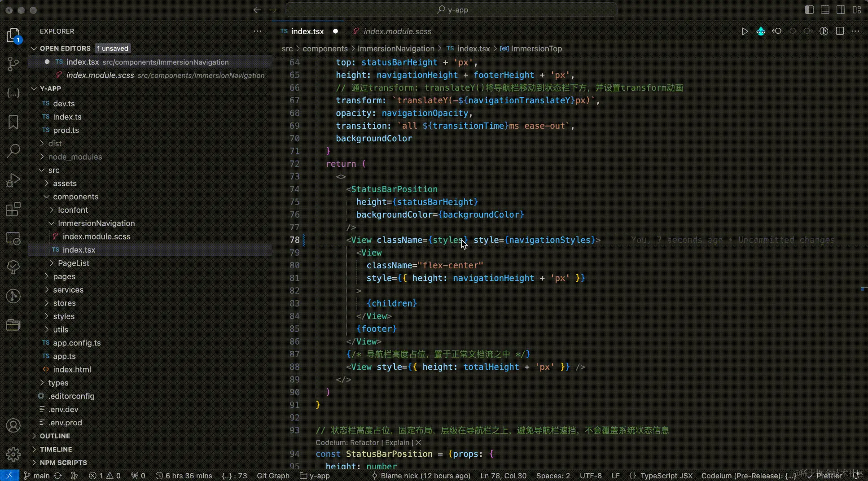Open the Search view

pyautogui.click(x=13, y=151)
